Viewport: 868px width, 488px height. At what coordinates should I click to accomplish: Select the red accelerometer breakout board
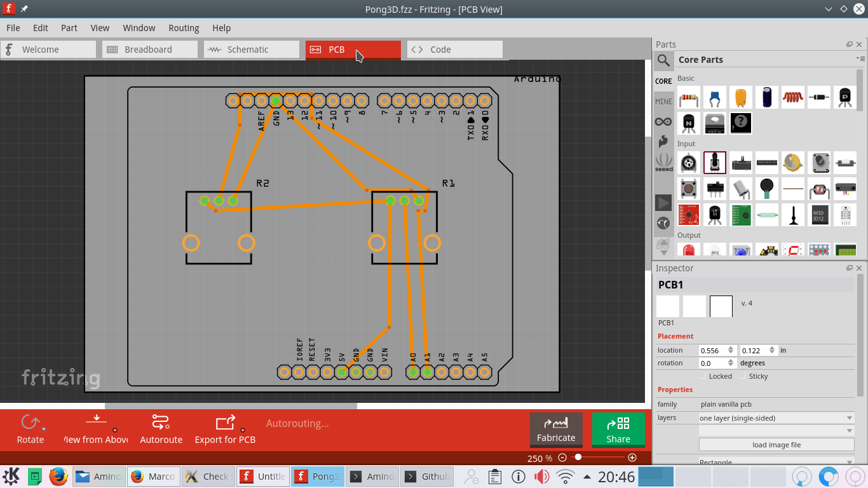(x=689, y=215)
